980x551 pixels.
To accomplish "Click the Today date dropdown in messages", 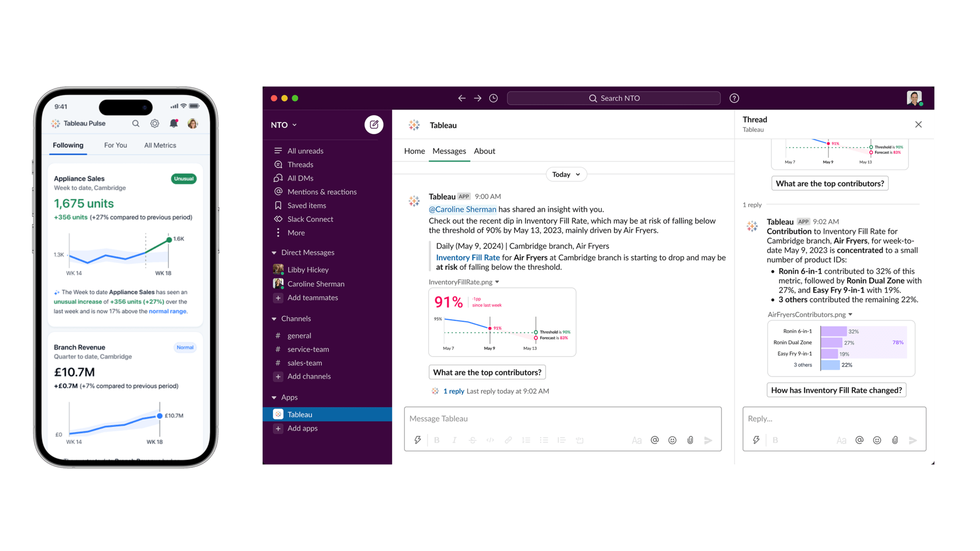I will pyautogui.click(x=565, y=174).
